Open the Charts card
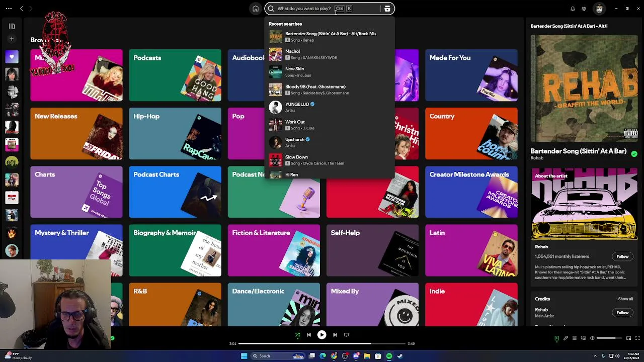 [76, 192]
